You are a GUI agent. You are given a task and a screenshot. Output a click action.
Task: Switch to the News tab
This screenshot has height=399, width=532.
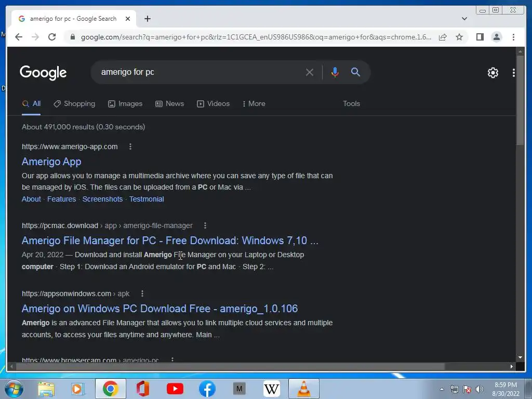point(170,104)
